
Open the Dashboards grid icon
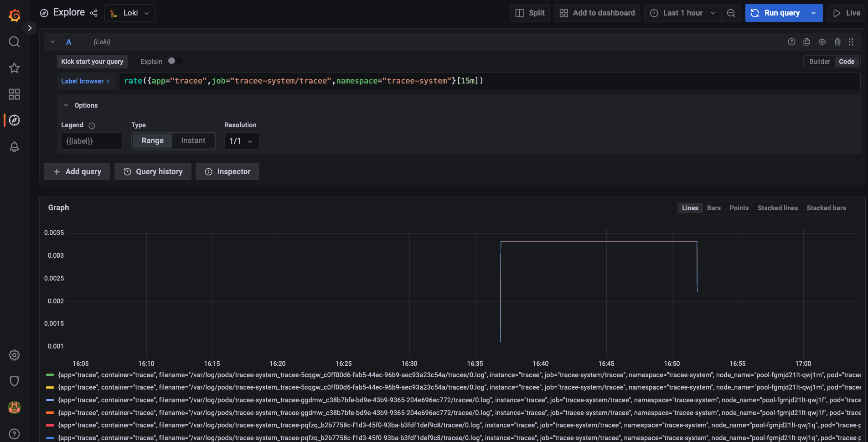(x=14, y=94)
